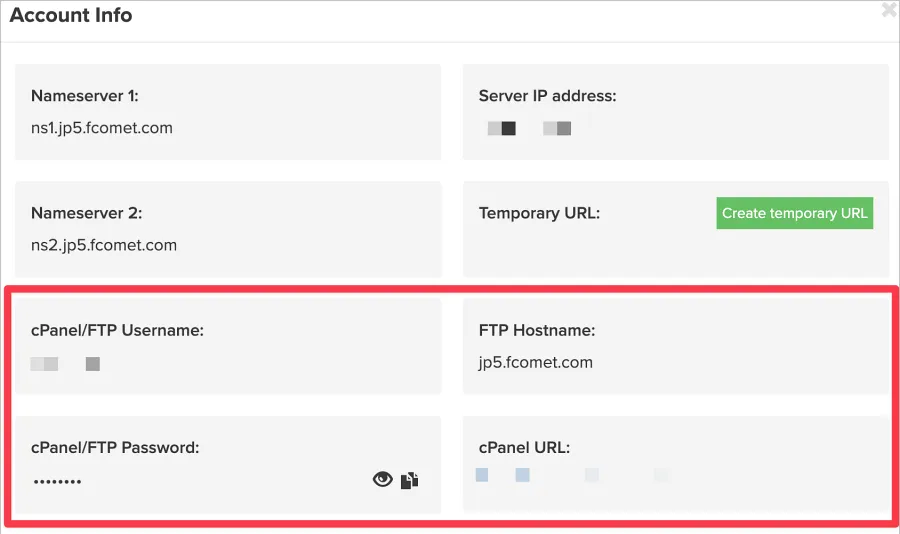Click the blurred cPanel/FTP username value

click(x=65, y=364)
